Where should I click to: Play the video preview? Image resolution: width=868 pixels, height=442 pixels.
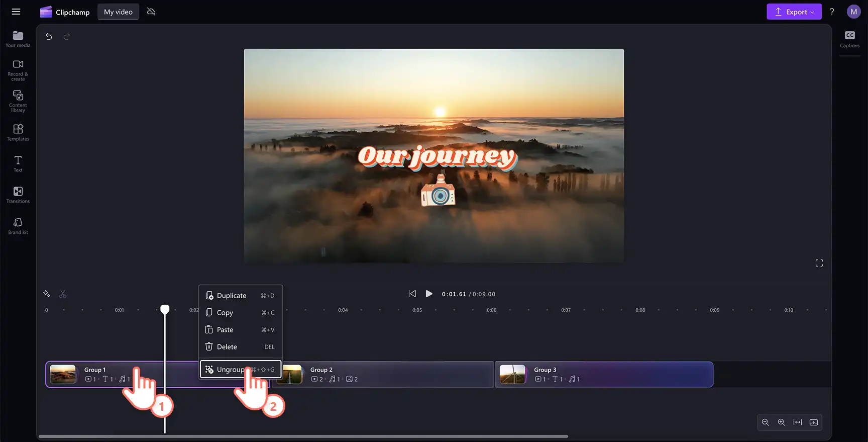pyautogui.click(x=429, y=294)
